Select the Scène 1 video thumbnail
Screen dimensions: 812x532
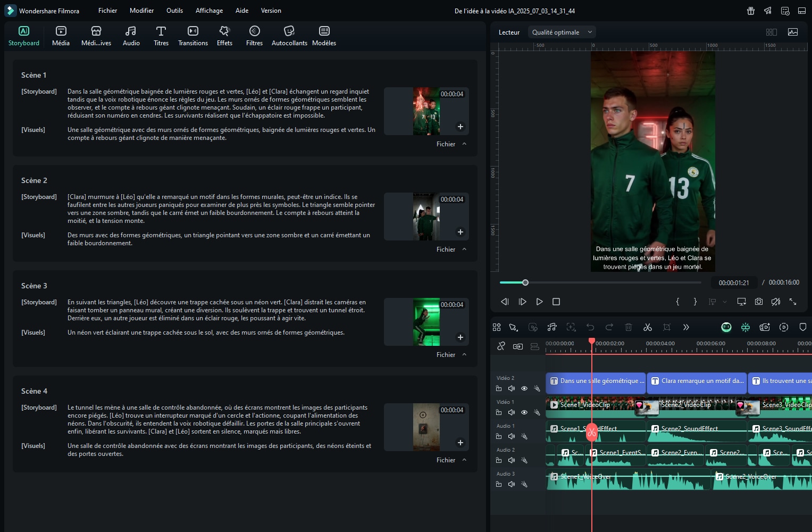click(x=426, y=111)
